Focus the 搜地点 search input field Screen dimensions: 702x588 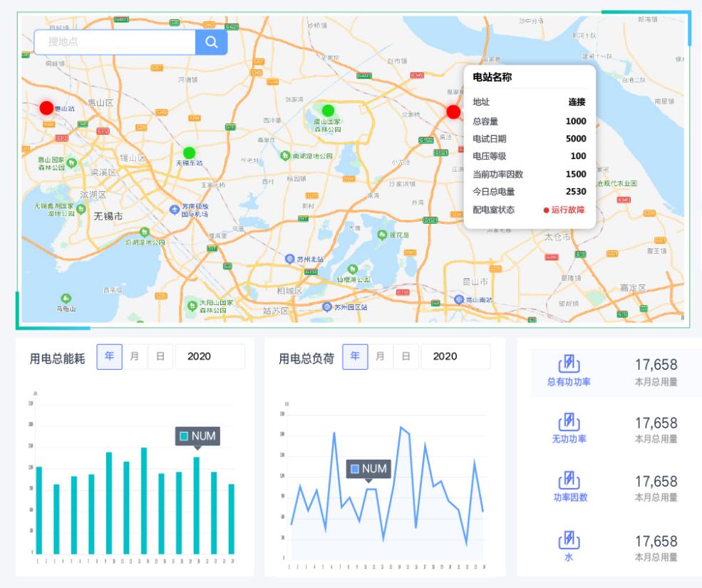pos(114,42)
